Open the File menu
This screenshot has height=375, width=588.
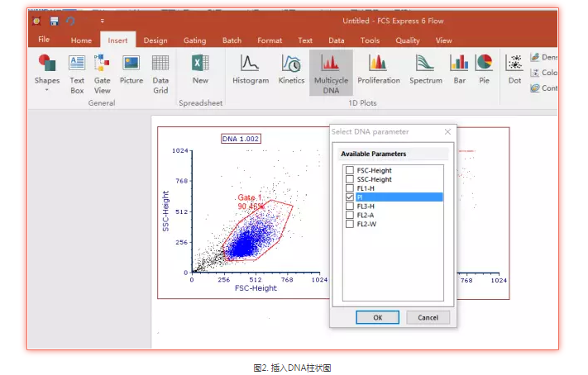click(44, 40)
